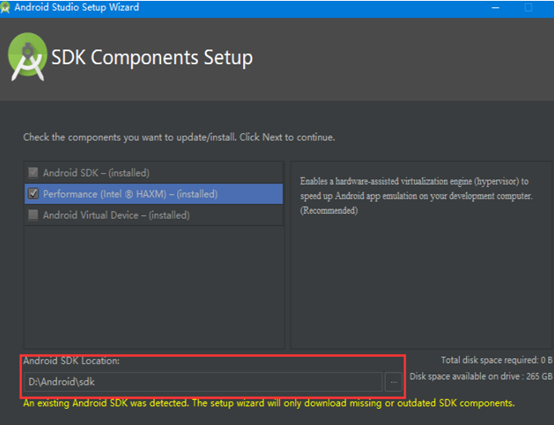Enable the Android Virtual Device checkbox
Image resolution: width=554 pixels, height=425 pixels.
pos(33,215)
